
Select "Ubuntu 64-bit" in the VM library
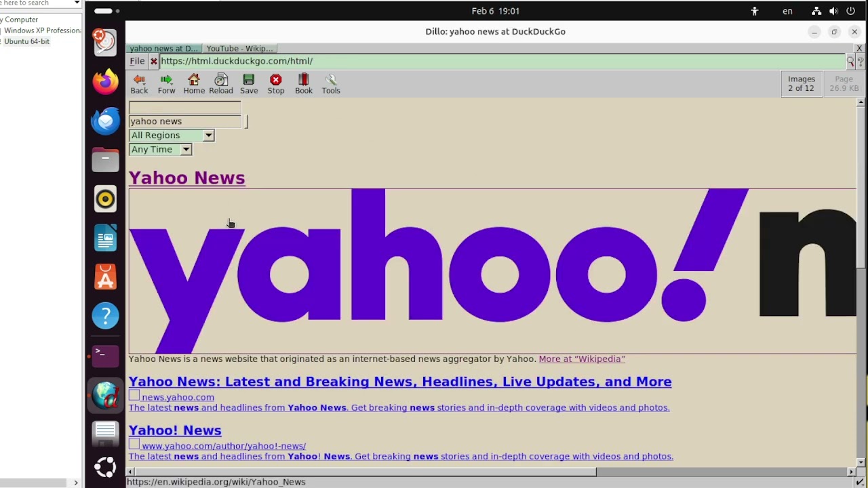click(26, 41)
